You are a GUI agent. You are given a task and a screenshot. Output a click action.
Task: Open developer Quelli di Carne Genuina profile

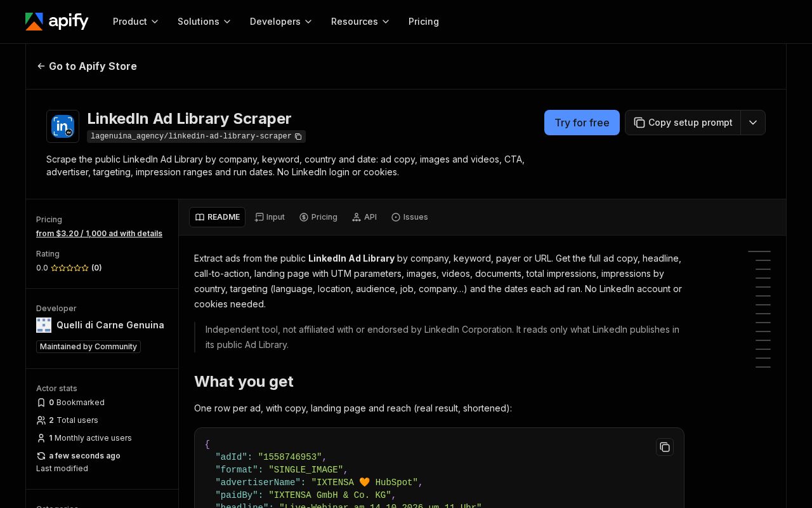tap(110, 325)
